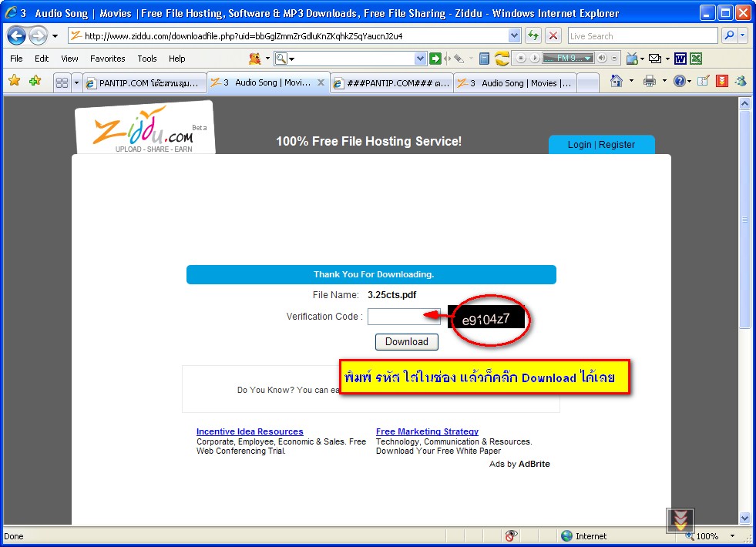756x547 pixels.
Task: Go to the Home page icon
Action: pos(617,81)
